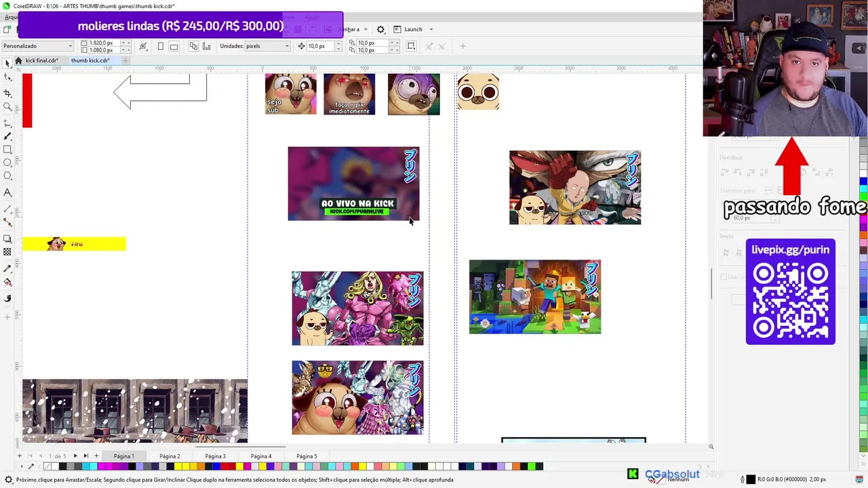Select the Ellipse tool
The height and width of the screenshot is (488, 868).
point(7,163)
